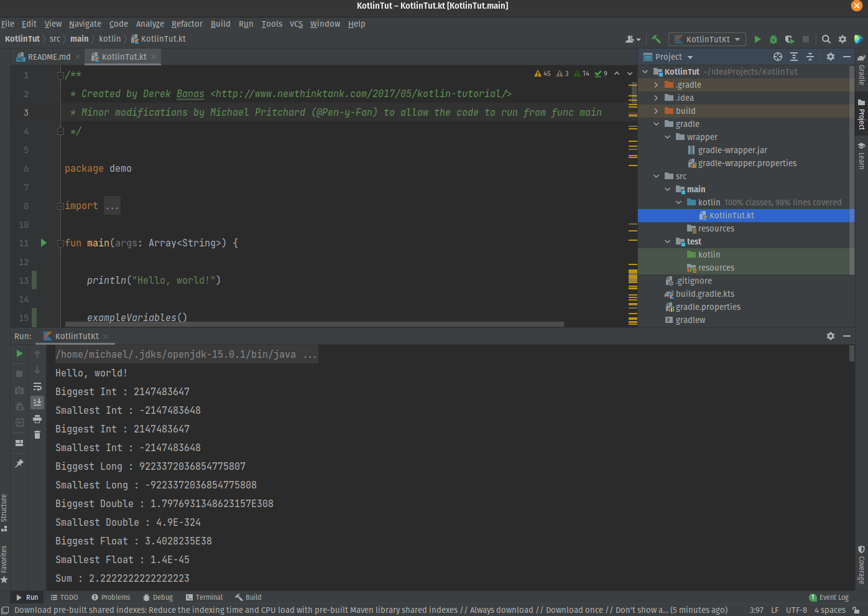Toggle the Structure tool window
This screenshot has width=868, height=616.
click(x=4, y=513)
